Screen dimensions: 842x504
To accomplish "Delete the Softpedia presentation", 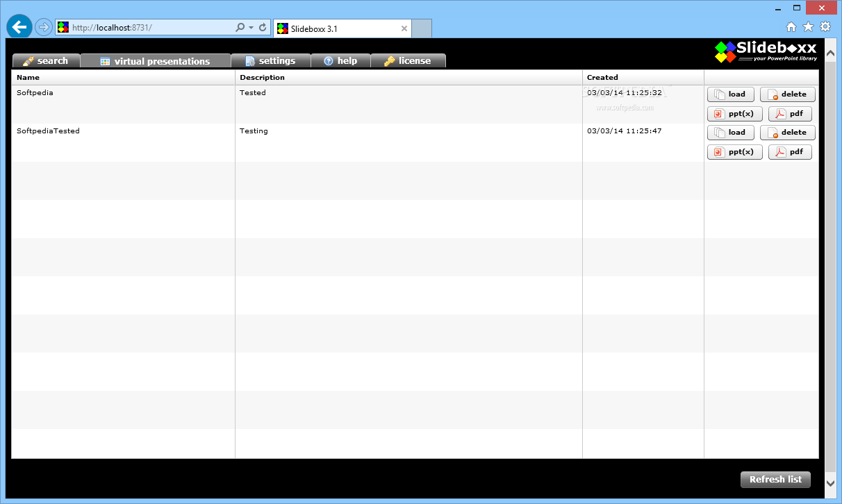I will [x=788, y=94].
